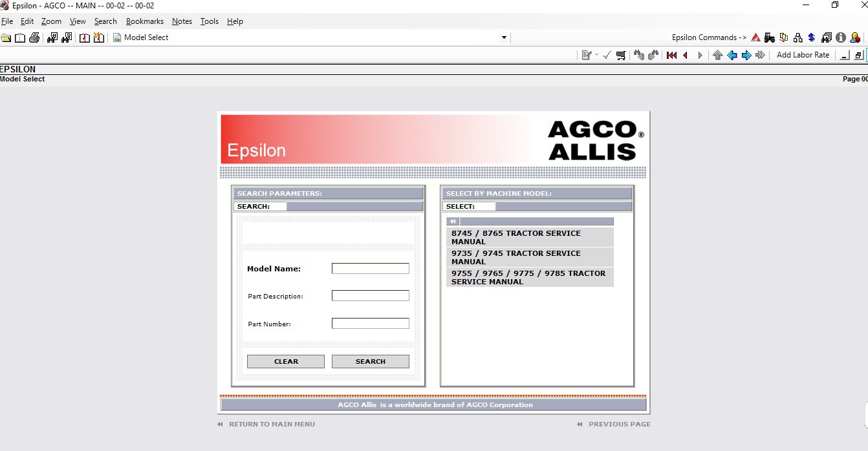This screenshot has height=451, width=868.
Task: Click the hierarchy tree diagram icon
Action: tap(798, 37)
